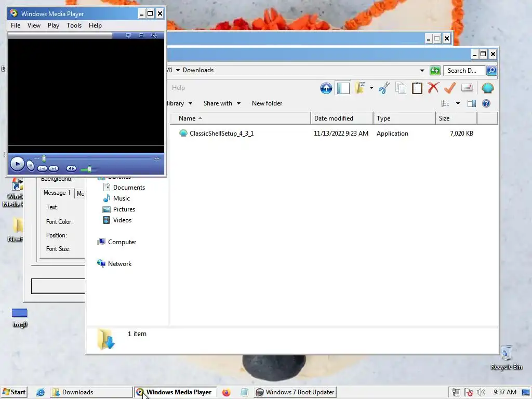Click the Search magnifier button

(x=491, y=71)
